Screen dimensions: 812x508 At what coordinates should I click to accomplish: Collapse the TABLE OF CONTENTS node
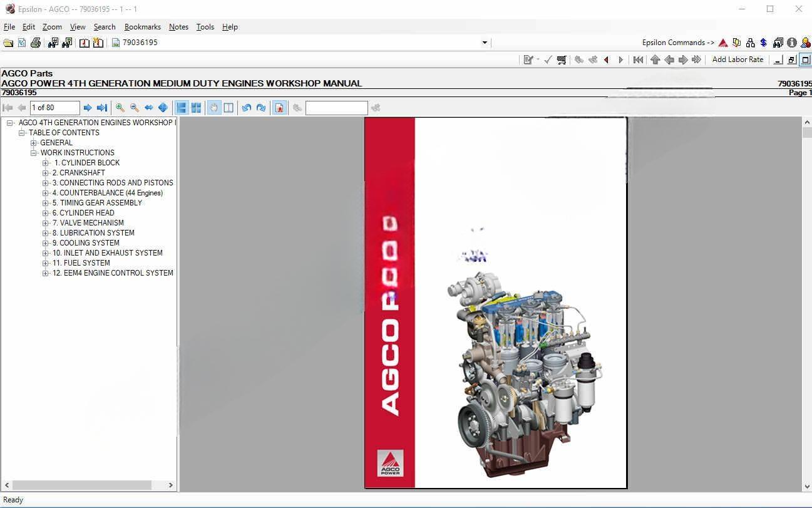[x=22, y=133]
